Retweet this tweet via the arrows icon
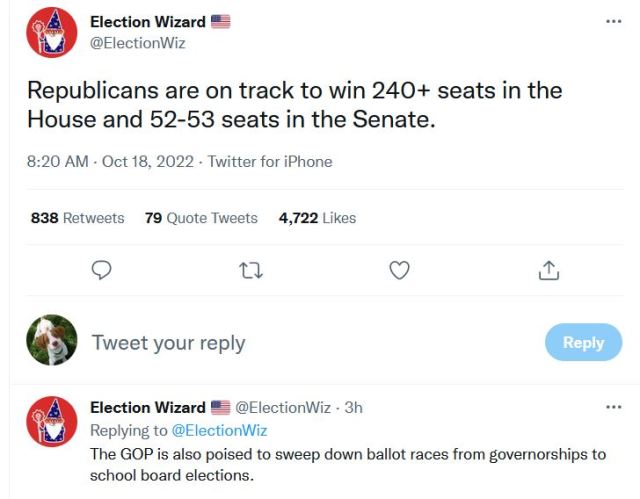Viewport: 640px width, 499px height. click(249, 270)
